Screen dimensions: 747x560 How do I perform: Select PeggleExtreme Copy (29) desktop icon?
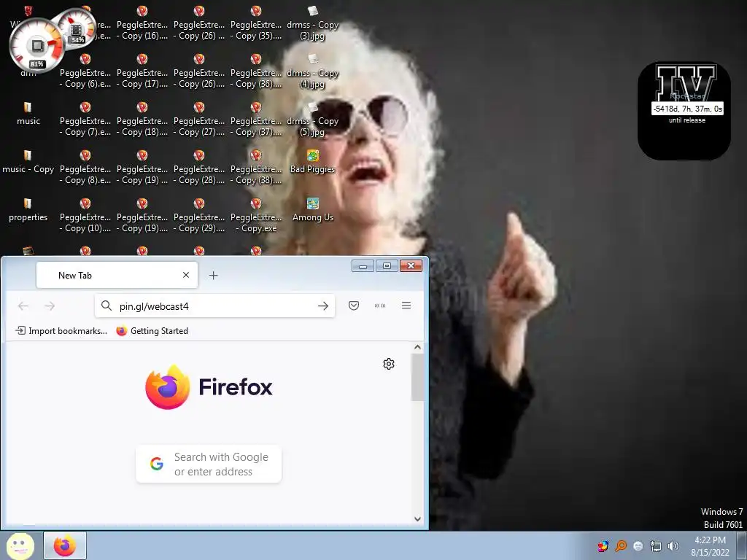199,215
